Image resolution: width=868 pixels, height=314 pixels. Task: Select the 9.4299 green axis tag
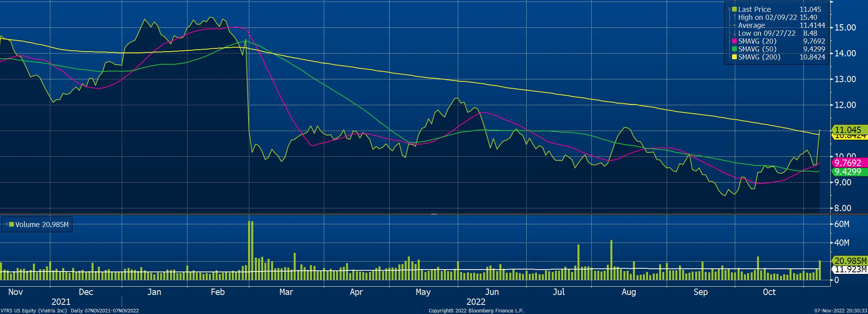click(x=849, y=172)
